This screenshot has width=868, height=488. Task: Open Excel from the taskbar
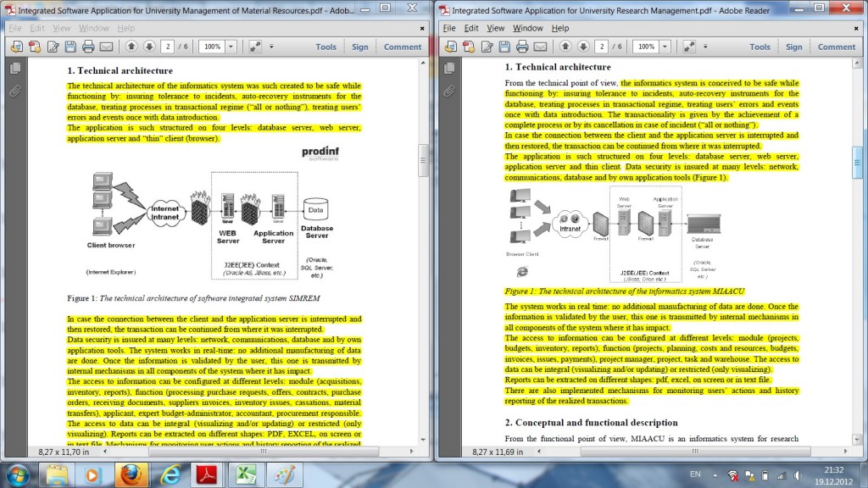tap(245, 474)
